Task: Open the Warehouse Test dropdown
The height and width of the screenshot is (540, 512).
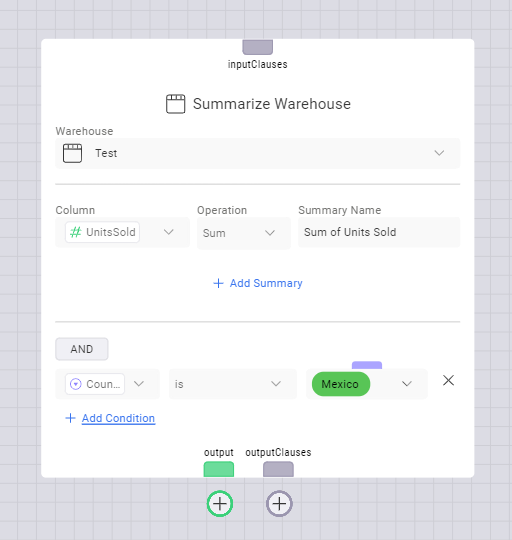Action: (x=258, y=153)
